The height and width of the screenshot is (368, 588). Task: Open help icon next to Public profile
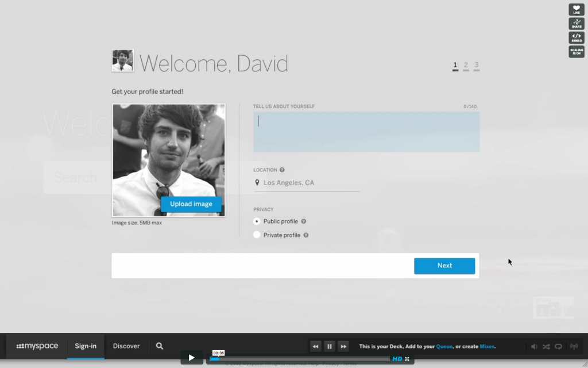pos(304,221)
